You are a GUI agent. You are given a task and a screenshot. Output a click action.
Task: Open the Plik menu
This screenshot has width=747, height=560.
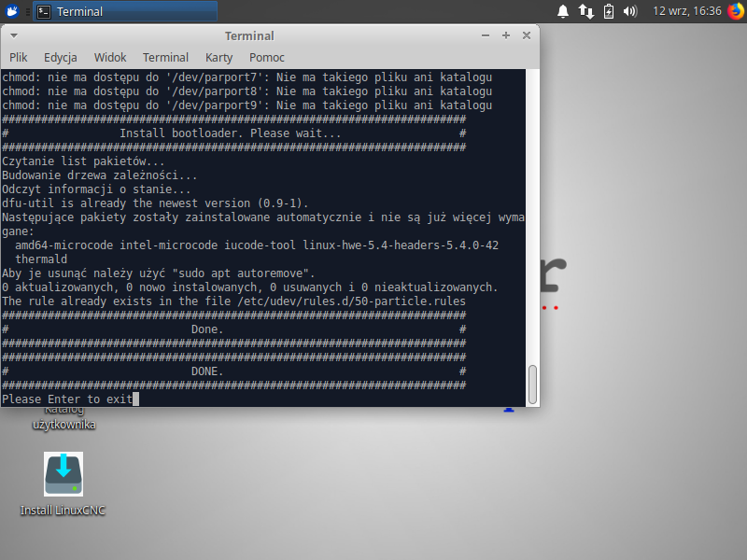click(x=19, y=57)
